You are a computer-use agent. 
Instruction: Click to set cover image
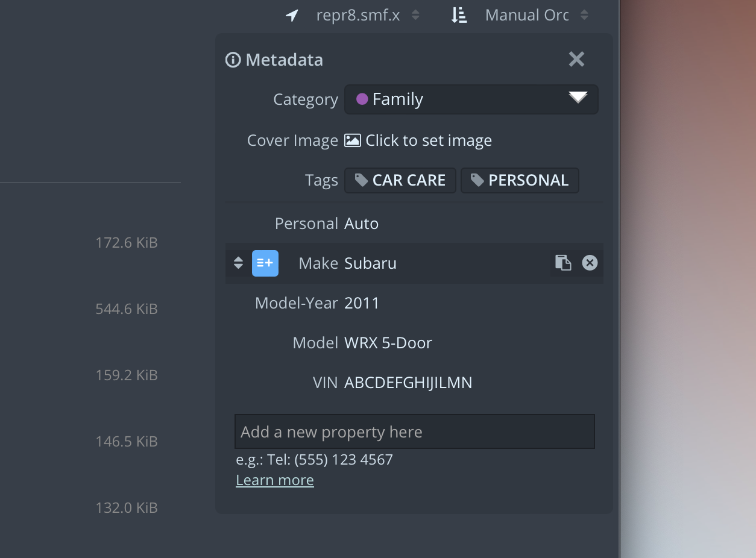click(x=429, y=140)
